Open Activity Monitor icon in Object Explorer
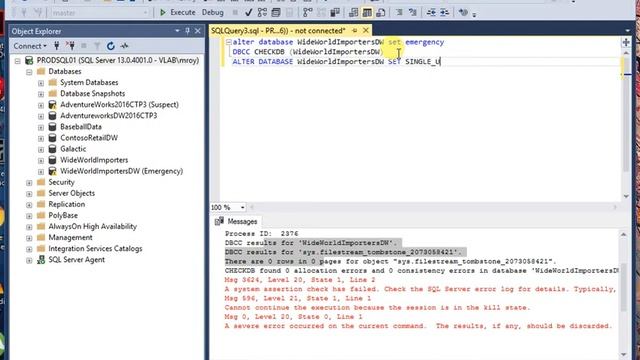This screenshot has height=360, width=640. [x=124, y=46]
